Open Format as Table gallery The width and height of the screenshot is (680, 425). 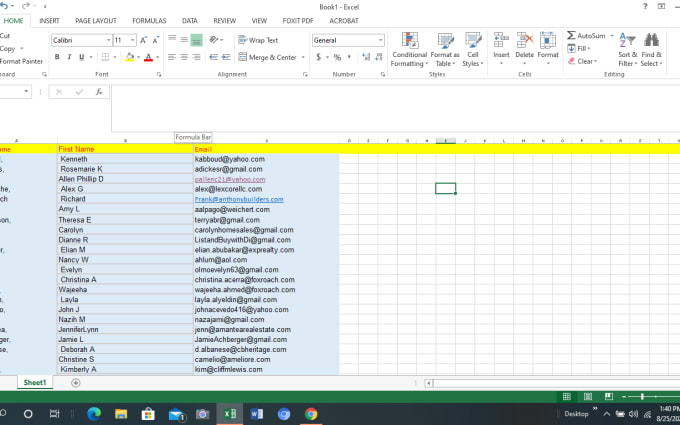(x=445, y=49)
